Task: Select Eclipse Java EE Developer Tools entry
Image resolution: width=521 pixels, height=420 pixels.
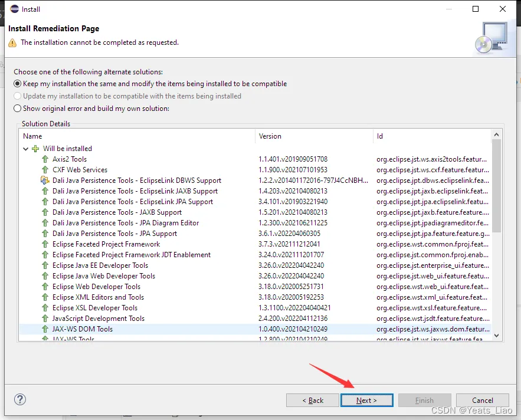Action: (x=100, y=265)
